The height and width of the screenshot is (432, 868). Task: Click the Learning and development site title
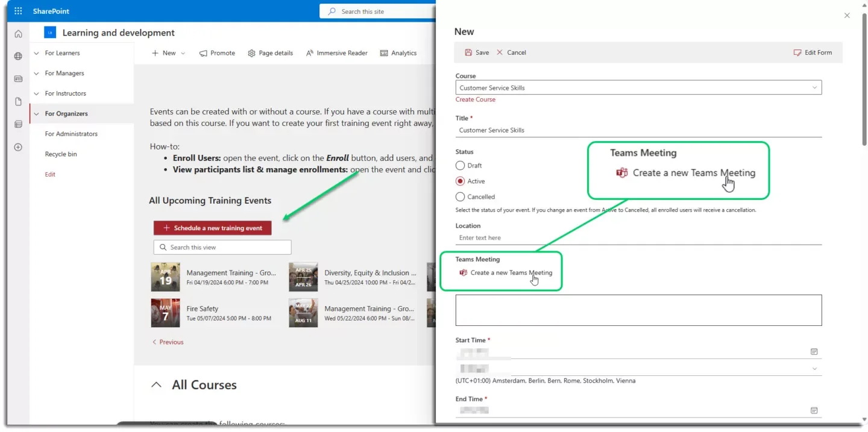click(x=119, y=33)
